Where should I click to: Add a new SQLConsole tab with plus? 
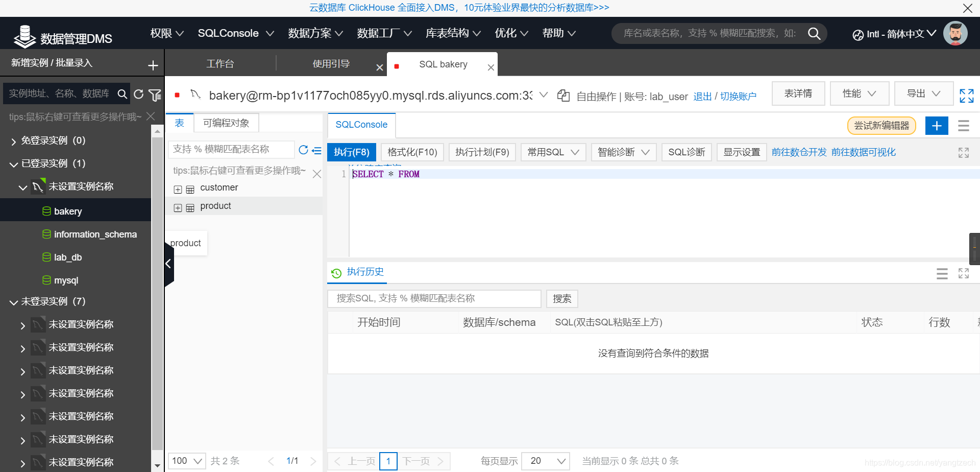(x=937, y=126)
